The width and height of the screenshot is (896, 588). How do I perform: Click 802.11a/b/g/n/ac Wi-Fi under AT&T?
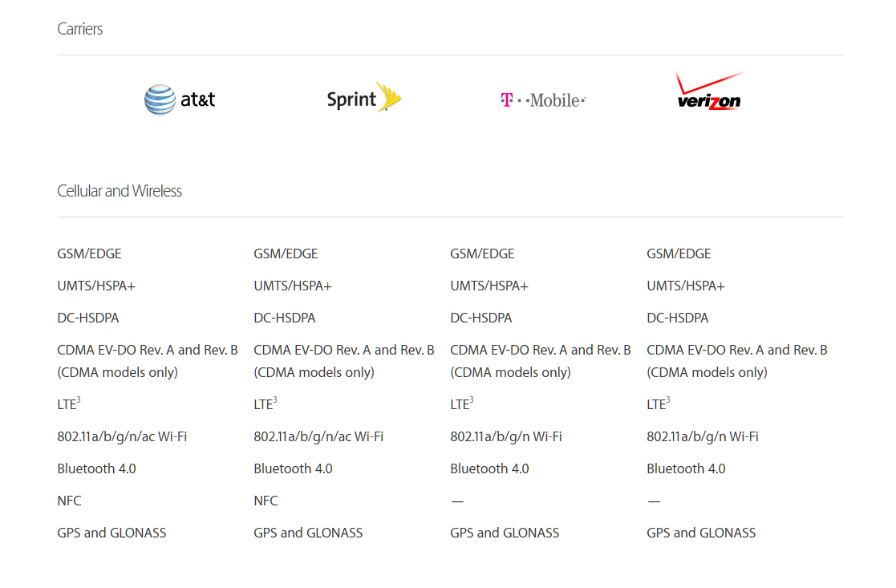click(122, 436)
